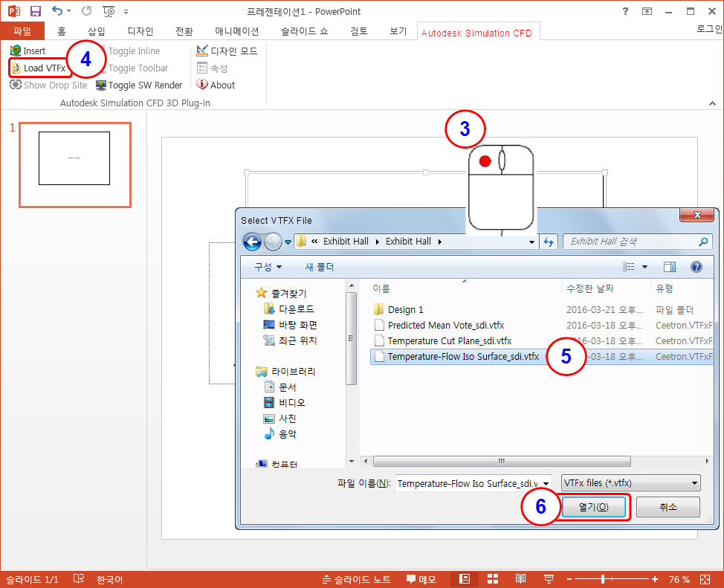Toggle the Toolbar option
The image size is (724, 588).
coord(138,68)
